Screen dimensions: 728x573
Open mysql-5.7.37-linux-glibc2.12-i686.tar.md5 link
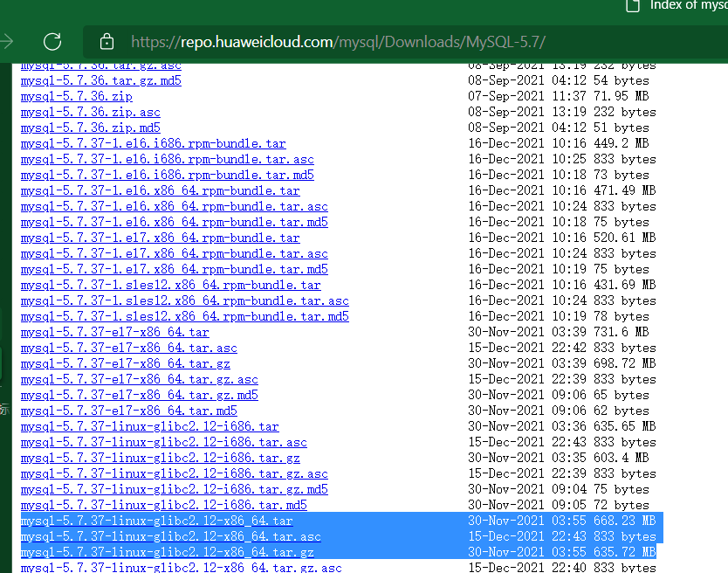pyautogui.click(x=163, y=505)
